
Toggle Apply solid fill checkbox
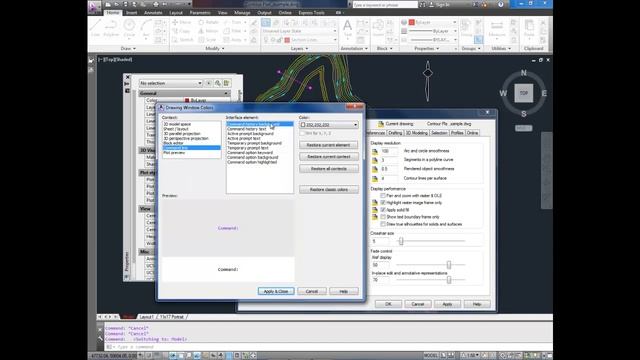tap(383, 210)
